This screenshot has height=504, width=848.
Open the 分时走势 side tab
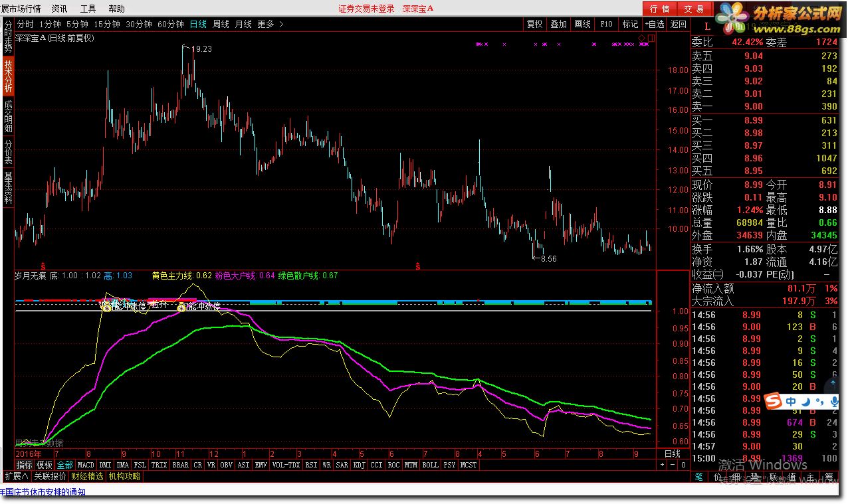pyautogui.click(x=8, y=37)
